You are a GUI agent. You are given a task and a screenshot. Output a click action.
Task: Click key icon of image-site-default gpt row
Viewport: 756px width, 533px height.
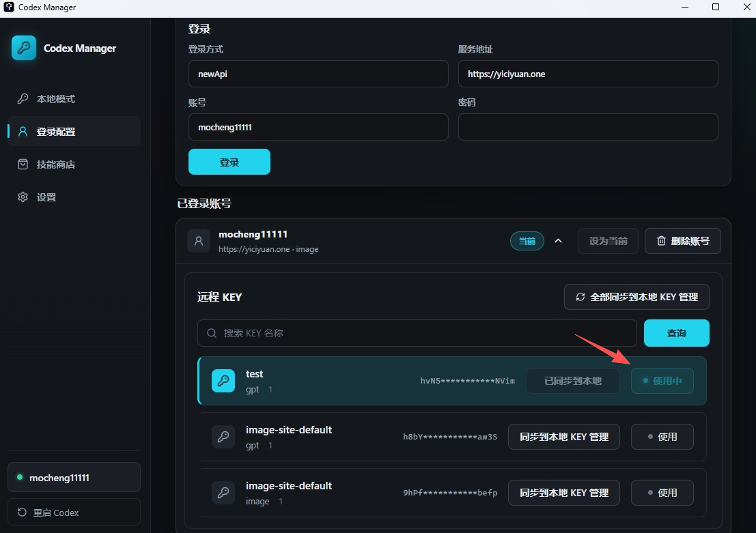(223, 437)
